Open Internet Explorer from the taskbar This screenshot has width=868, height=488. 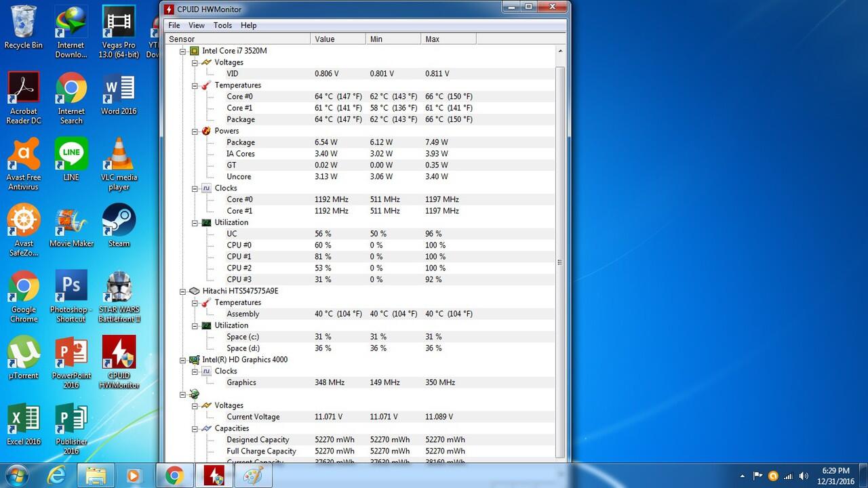[x=56, y=475]
